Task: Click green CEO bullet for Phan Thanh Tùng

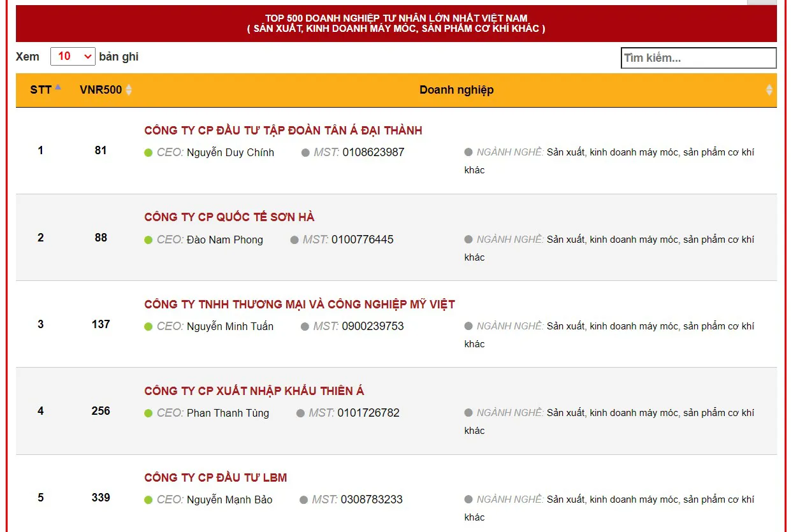Action: coord(149,413)
